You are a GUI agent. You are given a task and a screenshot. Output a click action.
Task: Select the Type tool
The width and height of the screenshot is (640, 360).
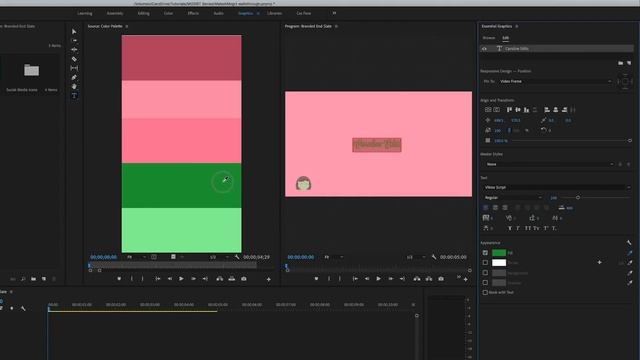(74, 96)
